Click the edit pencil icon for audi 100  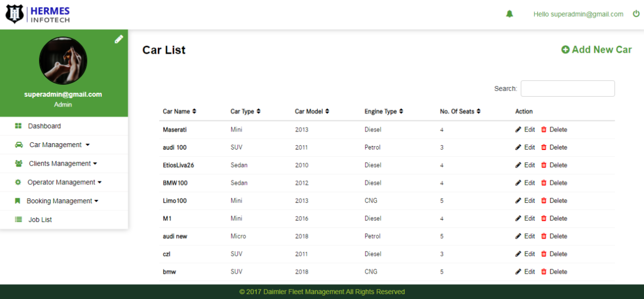pos(518,147)
